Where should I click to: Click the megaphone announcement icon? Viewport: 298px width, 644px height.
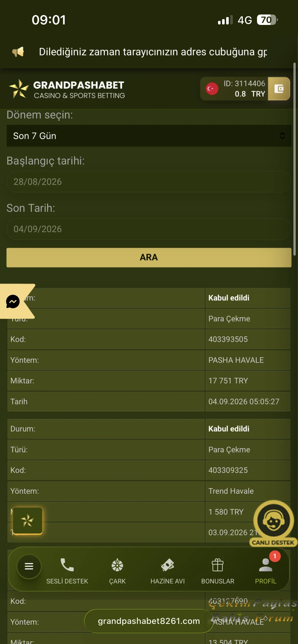tap(18, 52)
